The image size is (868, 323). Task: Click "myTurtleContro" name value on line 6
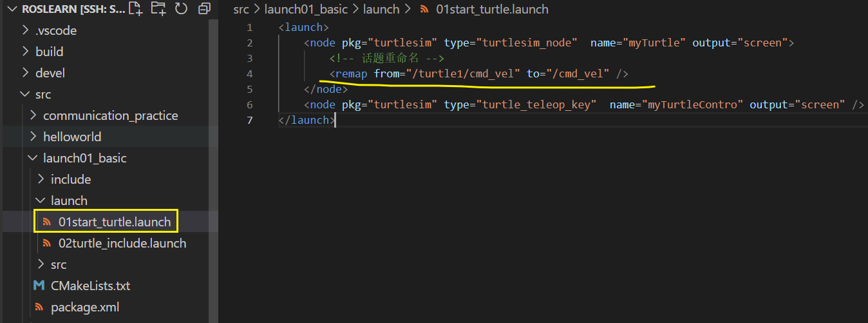click(x=692, y=104)
